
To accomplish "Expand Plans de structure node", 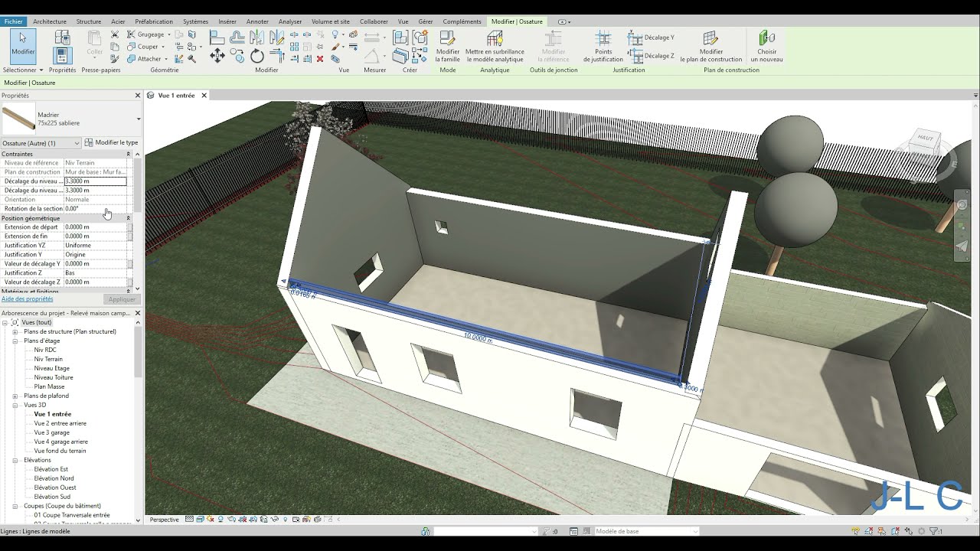I will [x=15, y=331].
